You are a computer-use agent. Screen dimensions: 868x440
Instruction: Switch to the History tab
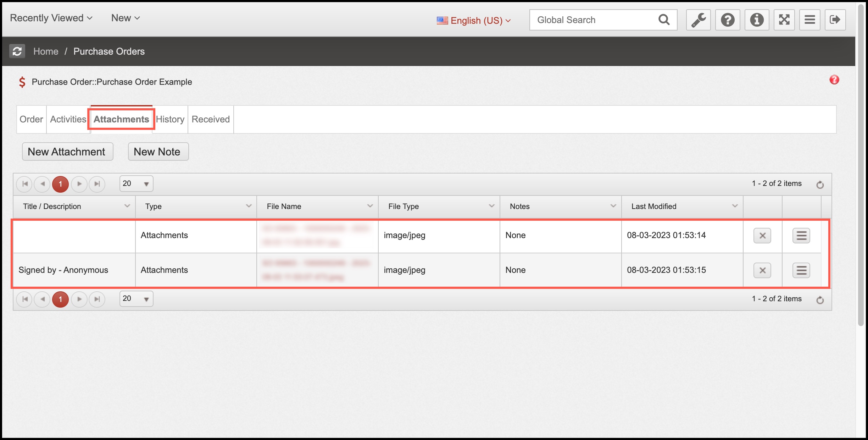tap(170, 120)
